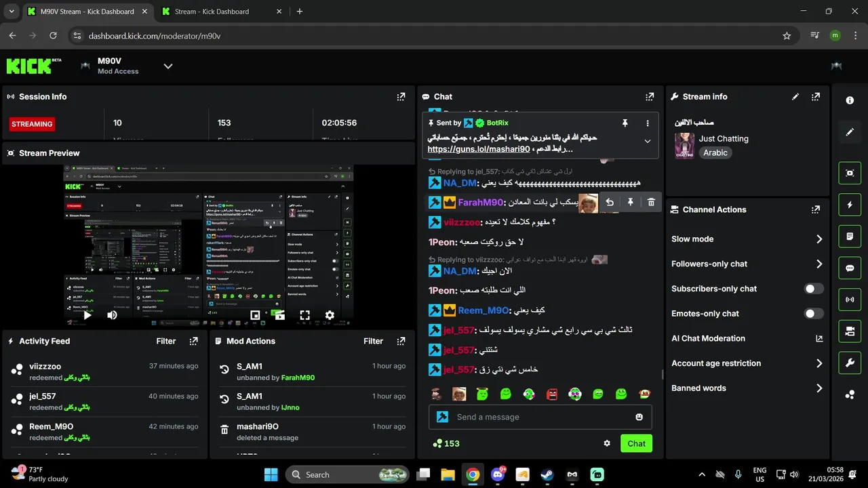Mute the stream preview volume
Viewport: 868px width, 488px height.
tap(112, 315)
